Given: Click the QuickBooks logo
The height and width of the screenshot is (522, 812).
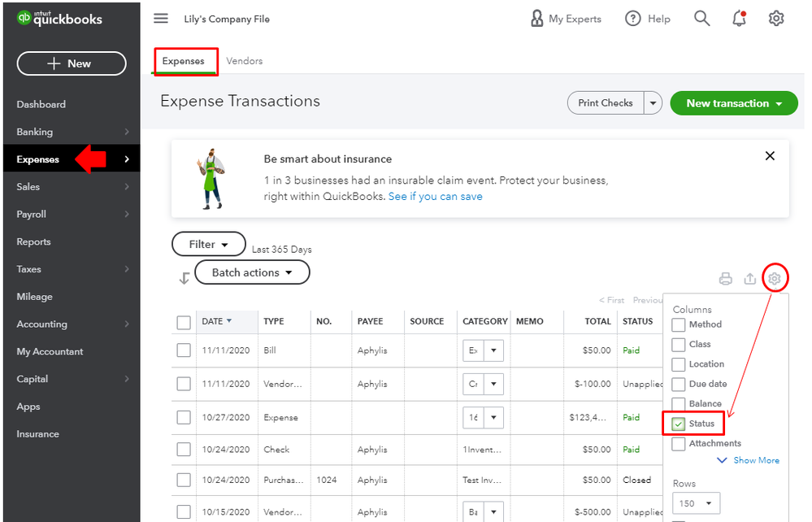Looking at the screenshot, I should click(59, 19).
